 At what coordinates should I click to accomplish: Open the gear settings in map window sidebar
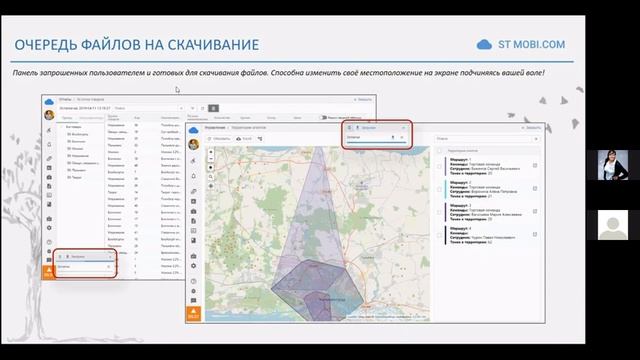[x=193, y=266]
